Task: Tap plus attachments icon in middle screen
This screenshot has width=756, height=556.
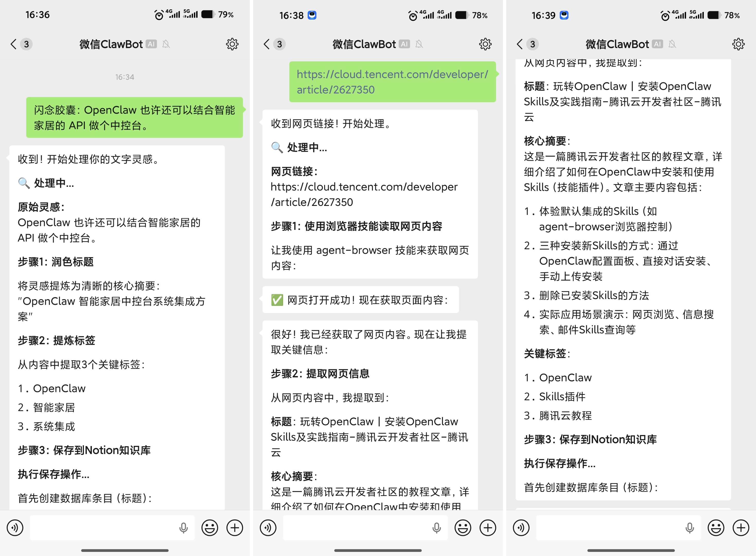Action: click(488, 528)
